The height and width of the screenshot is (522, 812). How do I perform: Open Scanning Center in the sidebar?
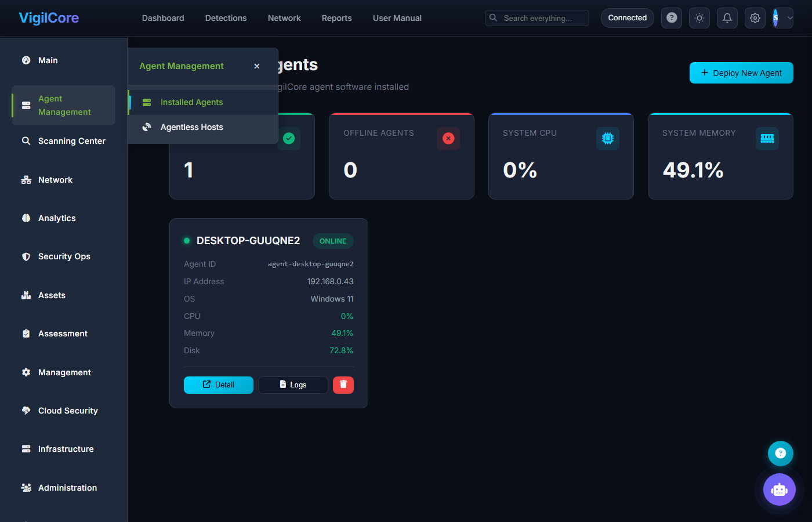coord(63,141)
